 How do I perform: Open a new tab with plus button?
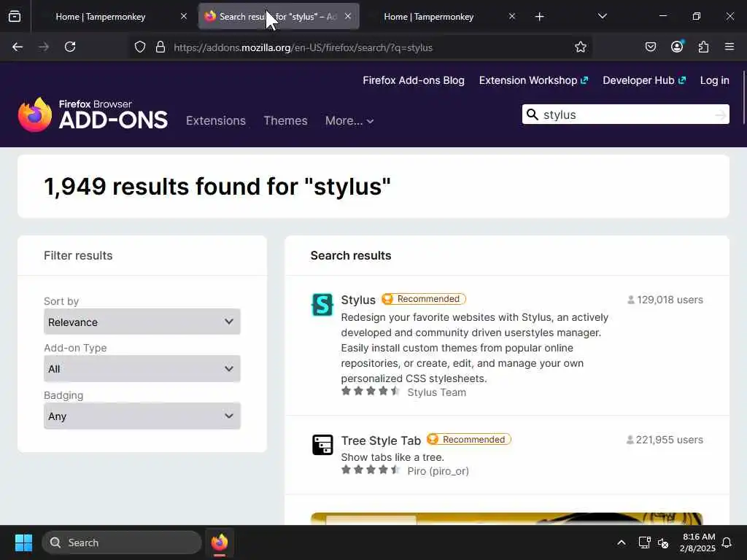point(539,17)
